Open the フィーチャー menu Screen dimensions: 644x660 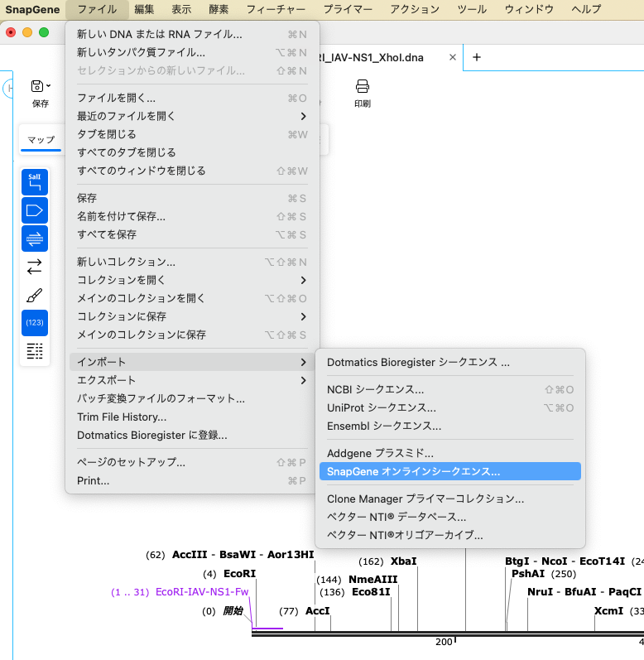pos(276,9)
